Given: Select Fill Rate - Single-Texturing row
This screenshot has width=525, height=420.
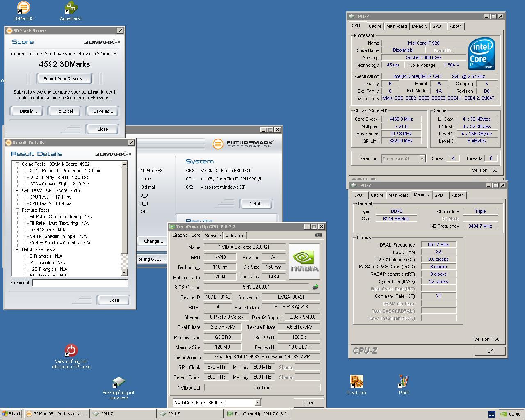Looking at the screenshot, I should pos(61,217).
